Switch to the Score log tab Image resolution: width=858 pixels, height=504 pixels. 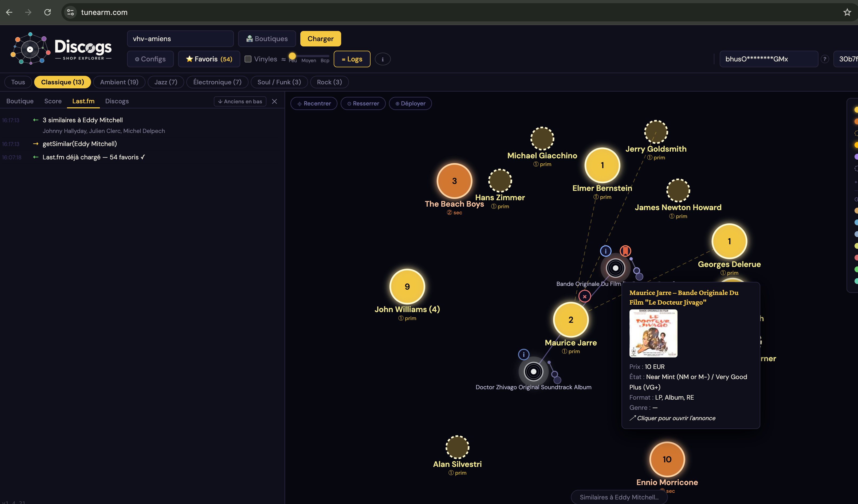click(x=53, y=101)
